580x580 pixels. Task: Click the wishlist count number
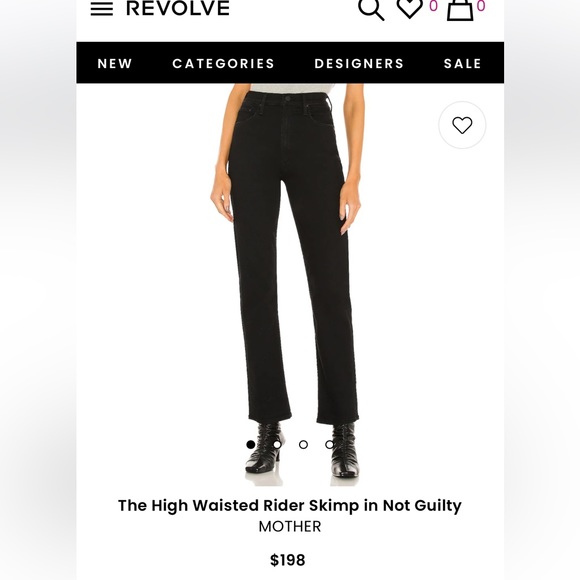pos(434,6)
